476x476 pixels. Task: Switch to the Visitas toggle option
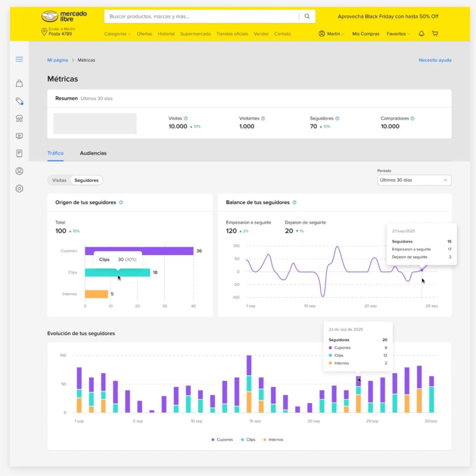click(x=59, y=180)
